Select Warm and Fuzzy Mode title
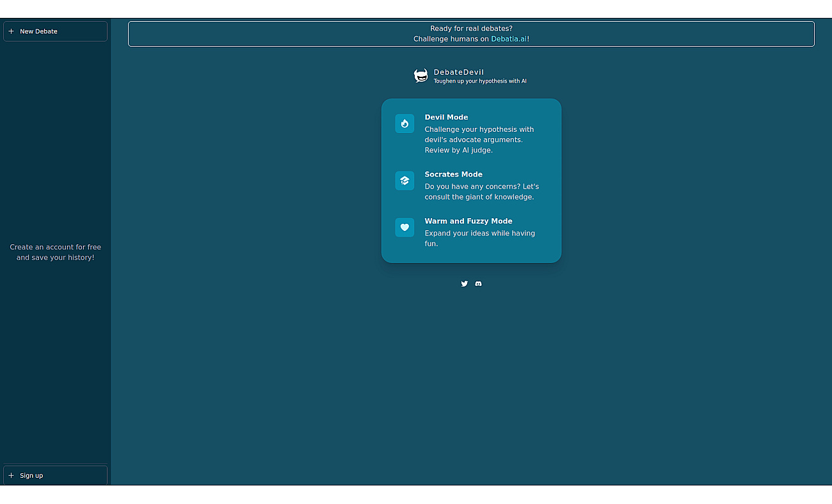832x504 pixels. [468, 221]
